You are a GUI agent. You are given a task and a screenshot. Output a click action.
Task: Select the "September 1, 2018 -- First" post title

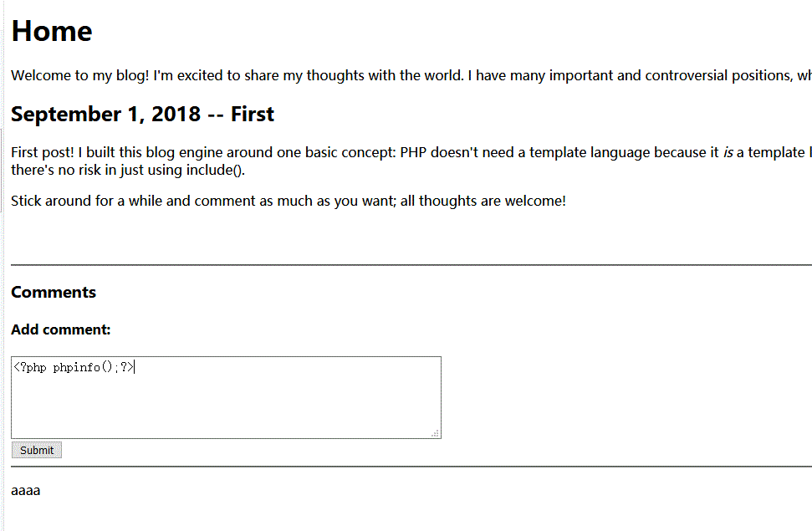[142, 115]
